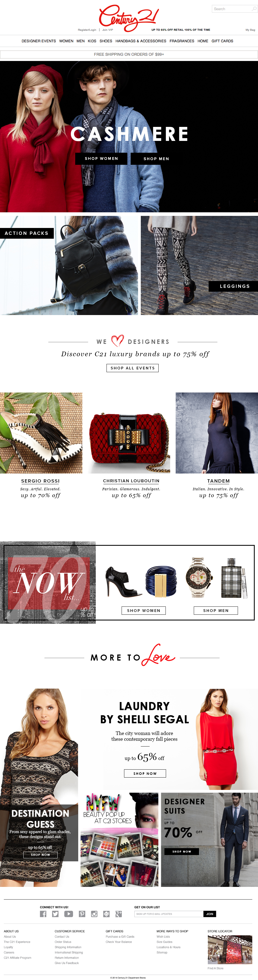Open the Facebook social icon
The width and height of the screenshot is (258, 980).
coord(43,914)
